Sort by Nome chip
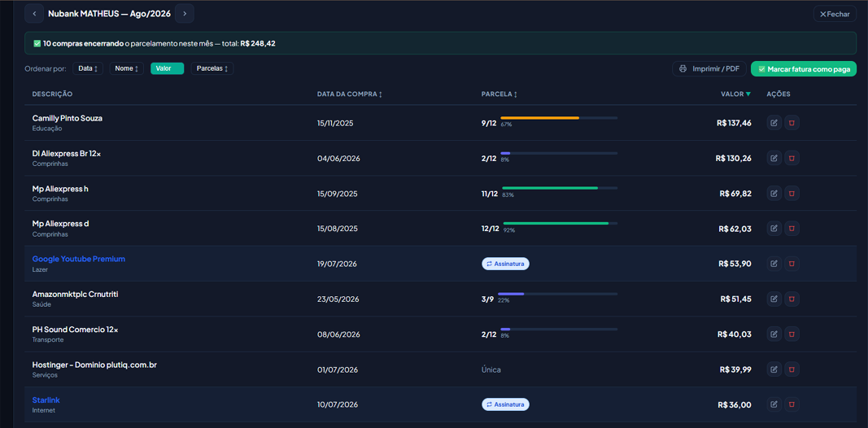The image size is (868, 428). 127,68
